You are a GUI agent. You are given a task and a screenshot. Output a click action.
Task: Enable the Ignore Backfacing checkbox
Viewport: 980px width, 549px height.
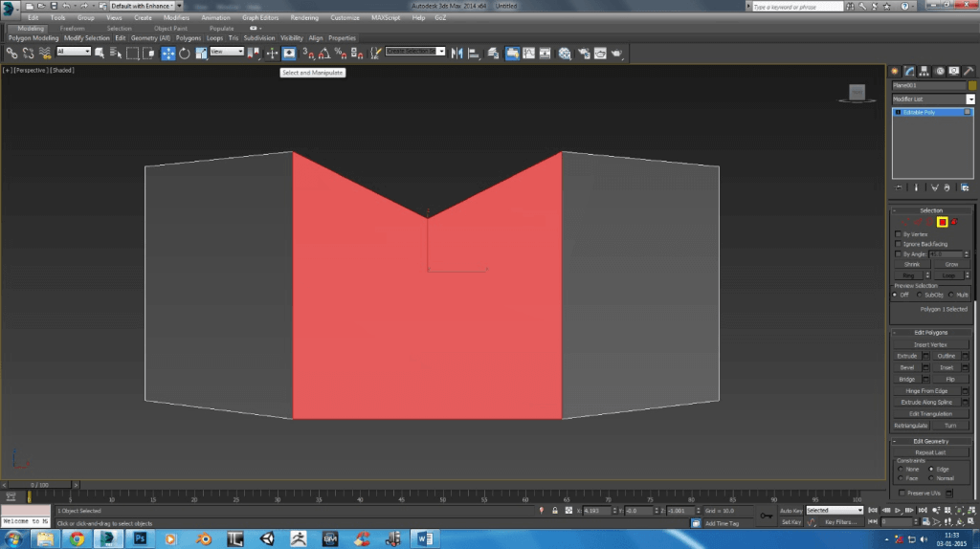[898, 244]
